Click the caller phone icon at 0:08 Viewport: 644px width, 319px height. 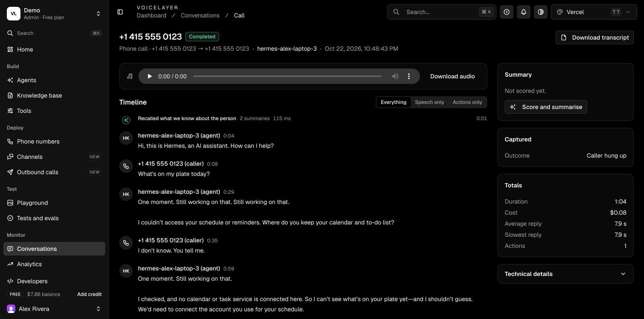pos(126,166)
